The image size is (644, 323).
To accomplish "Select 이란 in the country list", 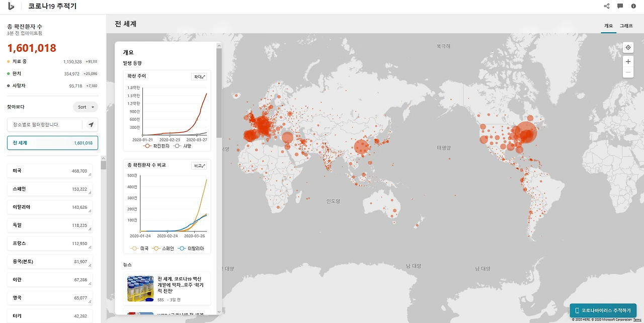I will point(50,280).
